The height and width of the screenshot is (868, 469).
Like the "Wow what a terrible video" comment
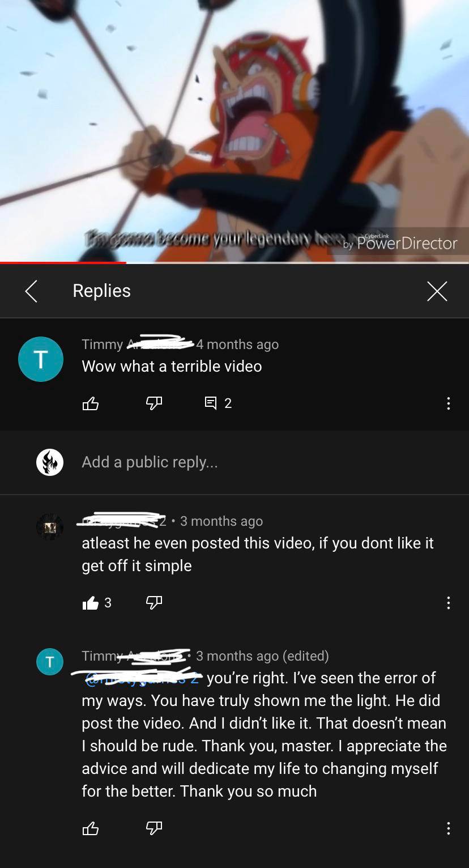(91, 403)
